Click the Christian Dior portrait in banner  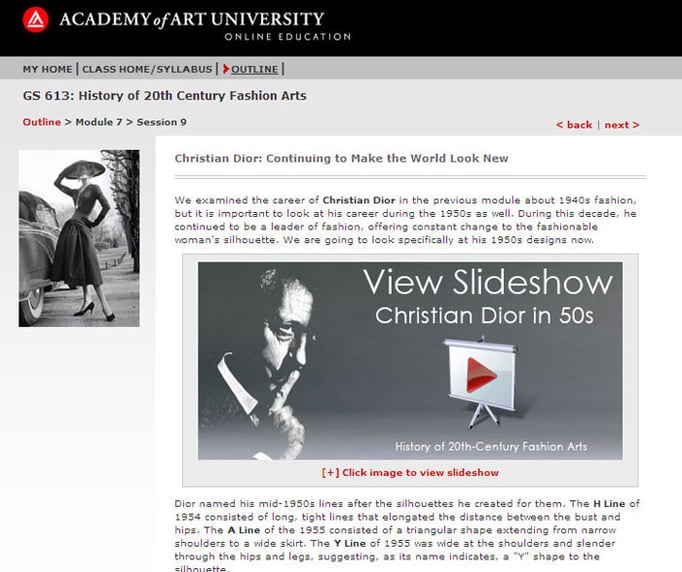[x=265, y=363]
